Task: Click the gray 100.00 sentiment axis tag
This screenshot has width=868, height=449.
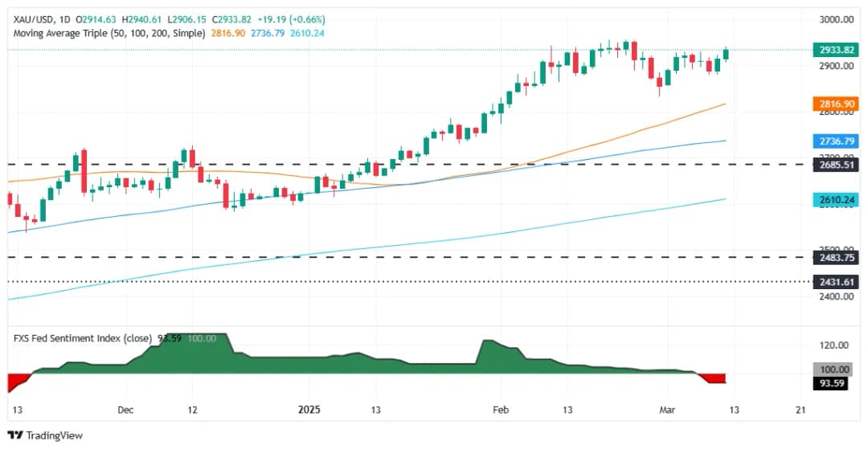Action: click(x=837, y=369)
